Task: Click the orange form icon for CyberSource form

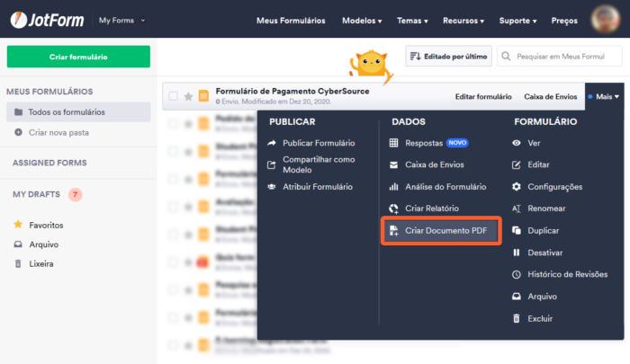Action: click(203, 96)
